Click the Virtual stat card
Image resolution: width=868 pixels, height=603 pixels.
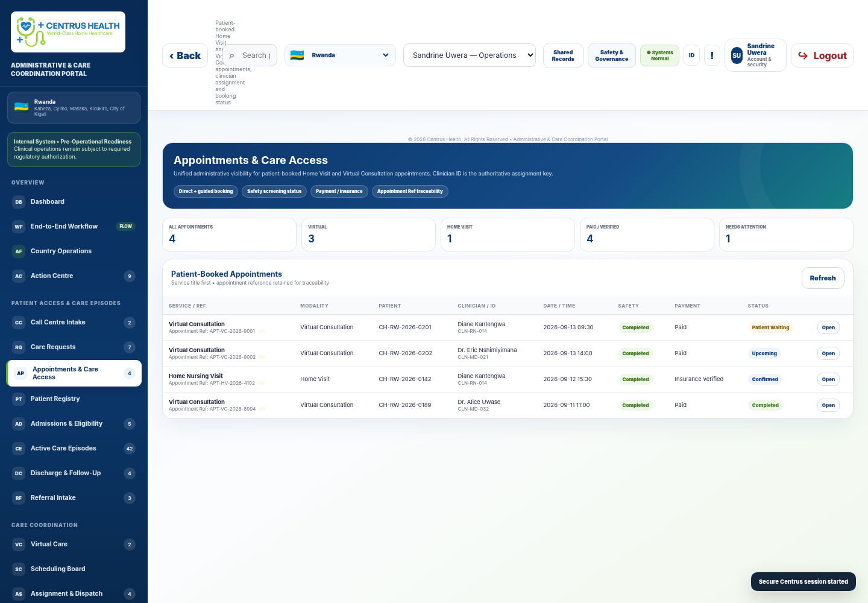click(368, 235)
